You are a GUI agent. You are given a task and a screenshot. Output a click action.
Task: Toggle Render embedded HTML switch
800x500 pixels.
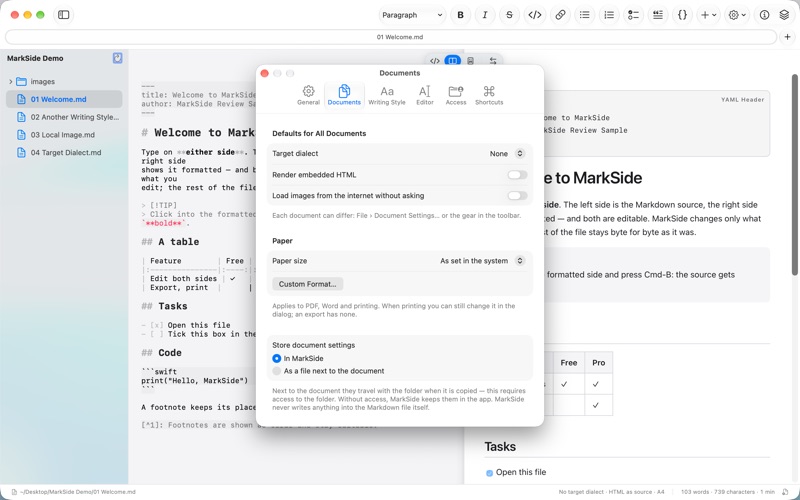click(x=517, y=174)
